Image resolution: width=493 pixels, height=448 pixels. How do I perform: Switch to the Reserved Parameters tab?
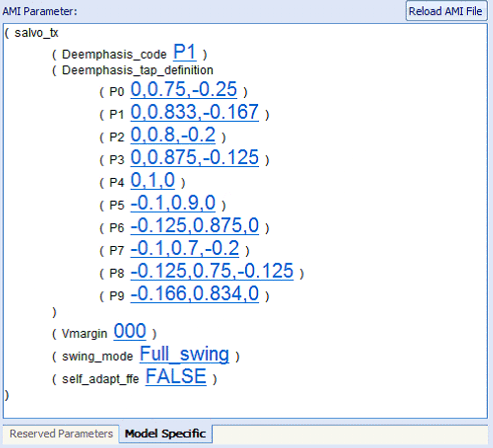pyautogui.click(x=61, y=434)
